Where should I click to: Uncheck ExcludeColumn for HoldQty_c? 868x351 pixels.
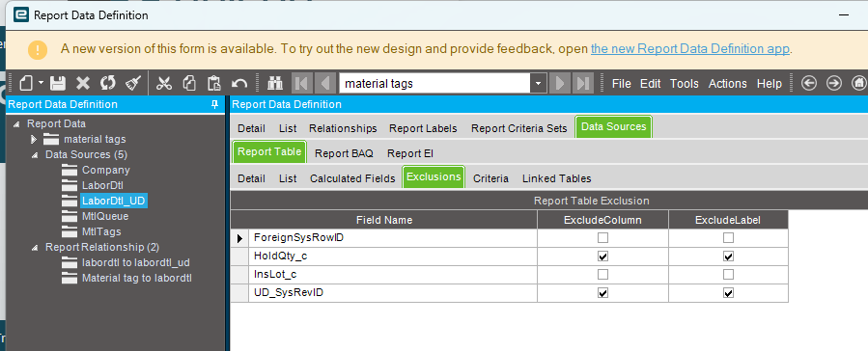click(x=602, y=256)
